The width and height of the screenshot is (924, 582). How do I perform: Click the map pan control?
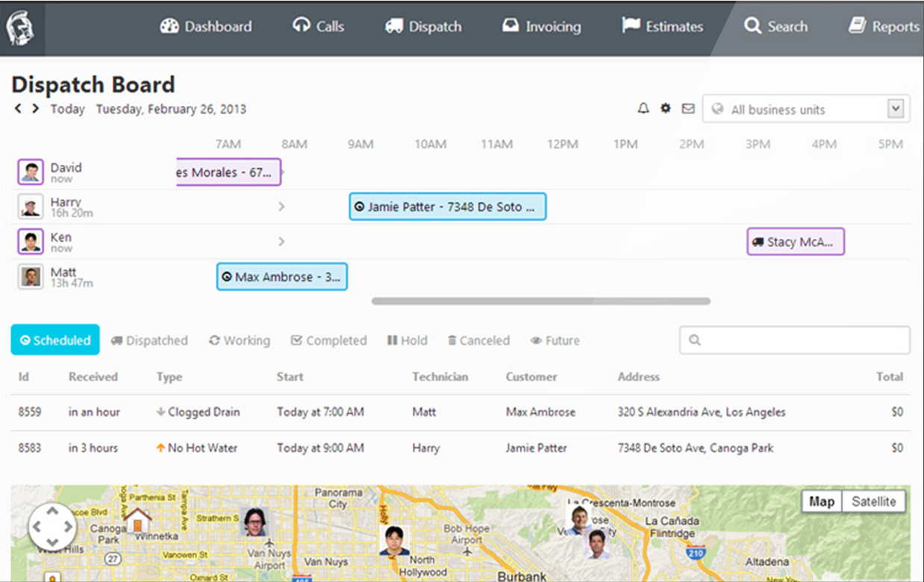pos(52,527)
